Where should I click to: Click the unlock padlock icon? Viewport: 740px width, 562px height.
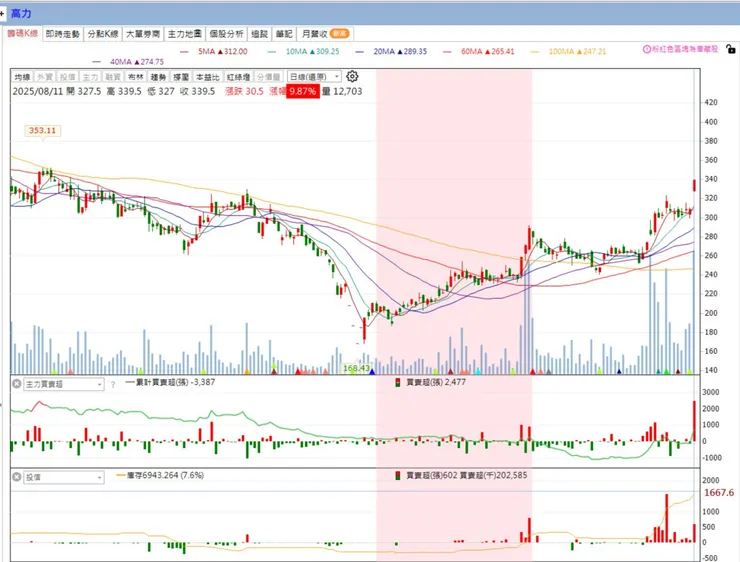point(730,49)
